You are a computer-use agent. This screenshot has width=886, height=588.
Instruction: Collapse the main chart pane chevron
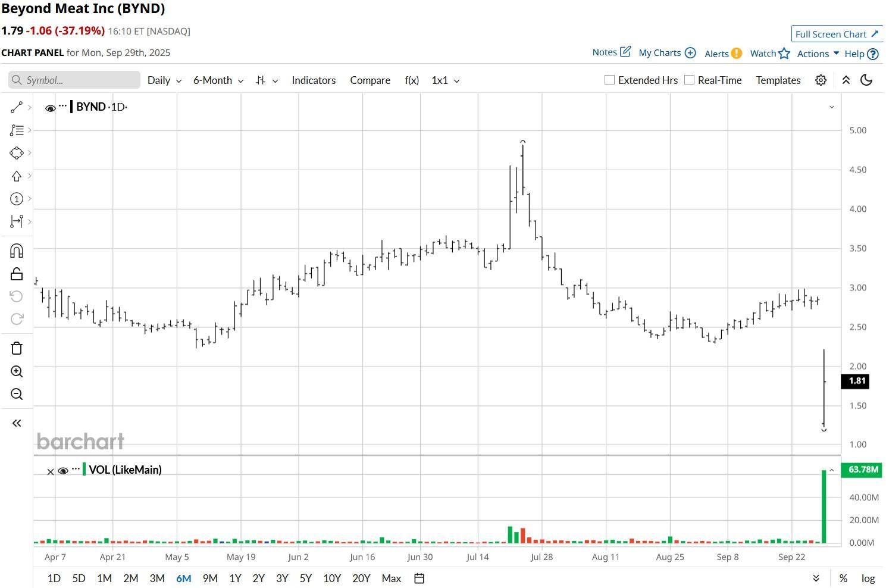pos(831,107)
